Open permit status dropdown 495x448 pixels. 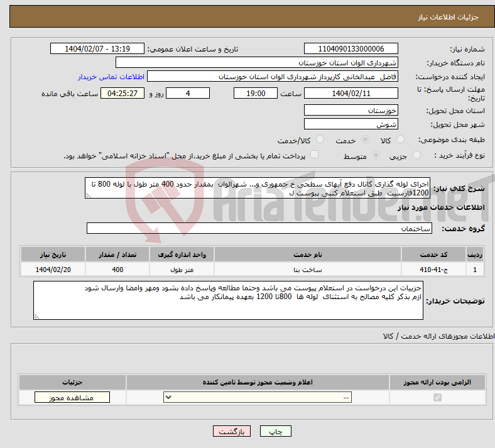(258, 397)
